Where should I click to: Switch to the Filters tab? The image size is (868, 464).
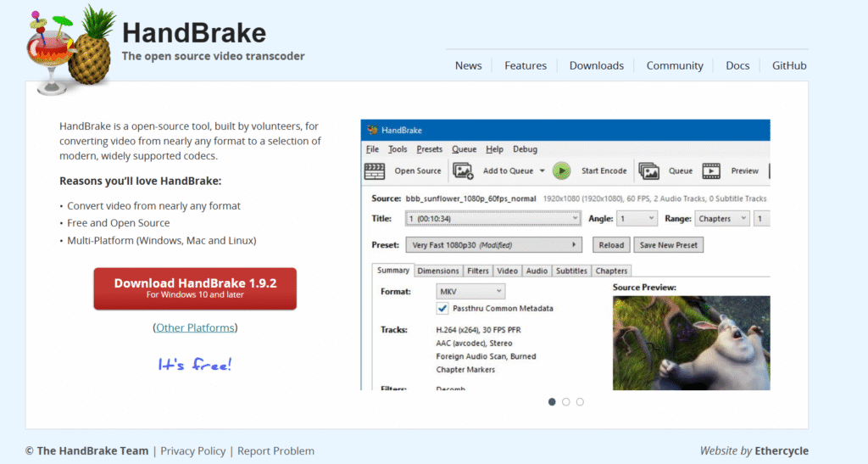(x=478, y=271)
